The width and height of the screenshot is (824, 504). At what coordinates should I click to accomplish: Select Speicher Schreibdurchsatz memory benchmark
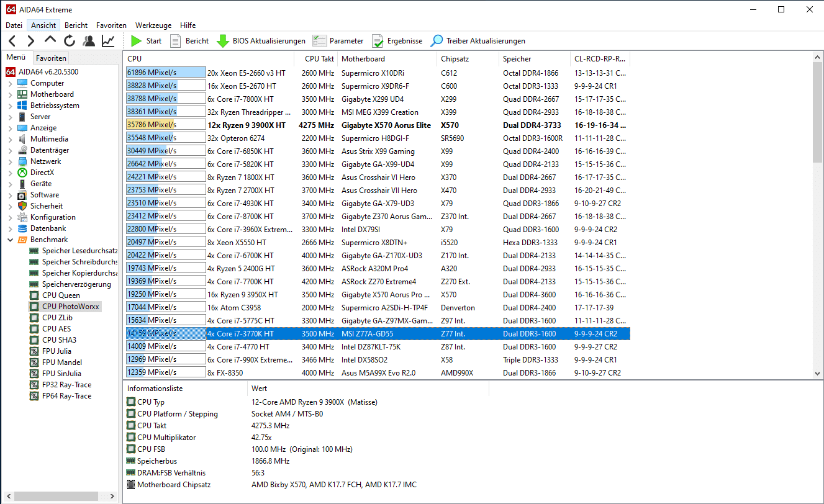(x=73, y=262)
